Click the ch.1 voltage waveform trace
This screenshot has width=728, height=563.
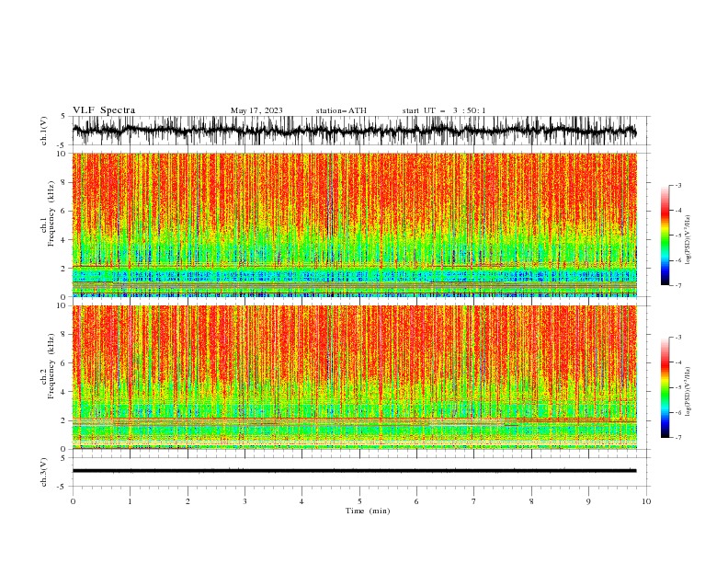coord(354,131)
